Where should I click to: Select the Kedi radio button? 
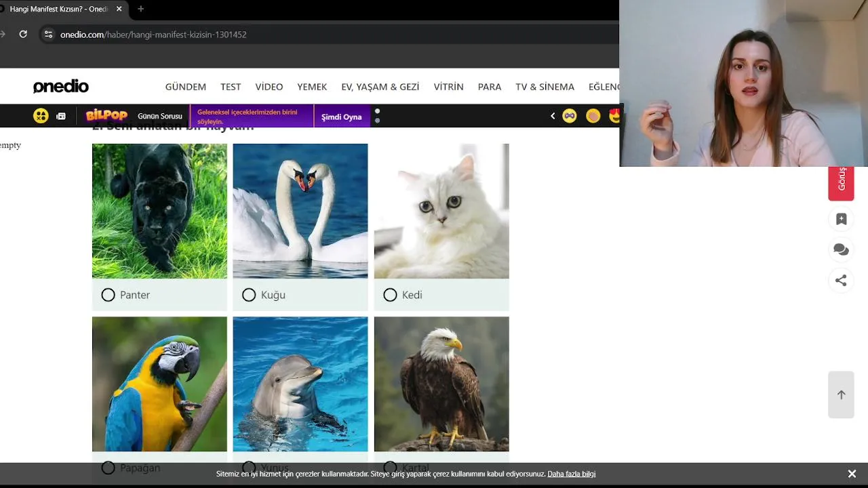click(x=390, y=295)
